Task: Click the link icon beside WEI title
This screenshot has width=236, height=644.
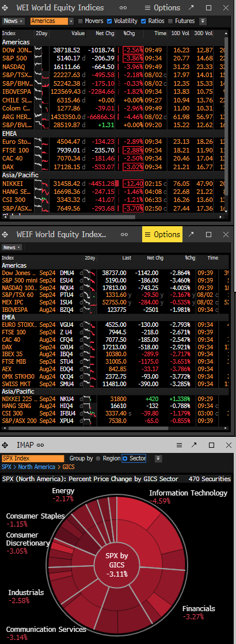Action: [x=123, y=7]
